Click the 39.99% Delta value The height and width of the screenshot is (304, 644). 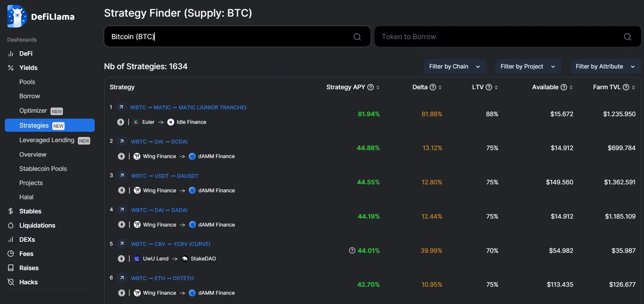[x=431, y=251]
